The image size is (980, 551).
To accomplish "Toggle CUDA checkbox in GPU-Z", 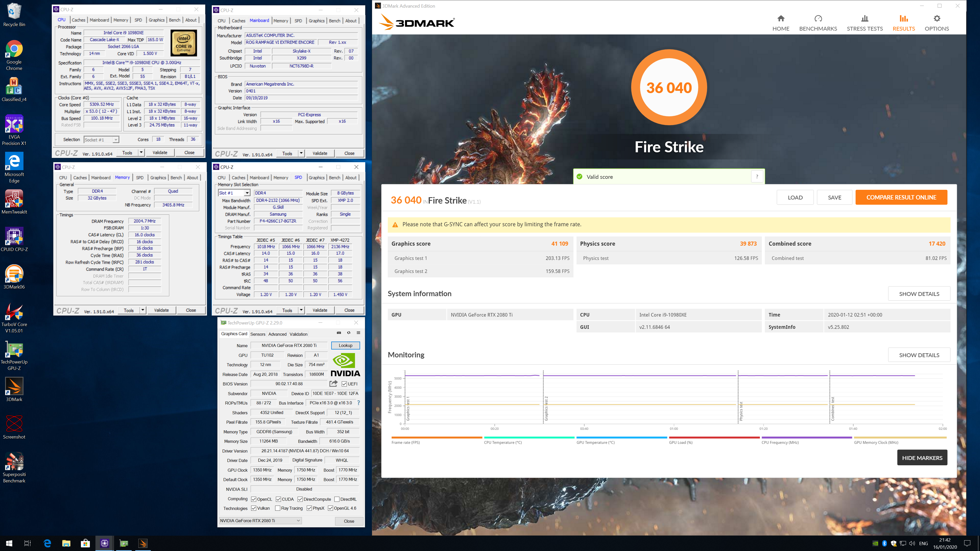I will click(x=278, y=499).
